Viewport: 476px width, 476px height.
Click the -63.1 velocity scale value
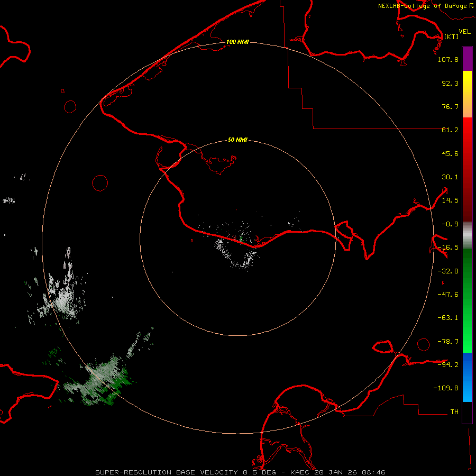448,318
